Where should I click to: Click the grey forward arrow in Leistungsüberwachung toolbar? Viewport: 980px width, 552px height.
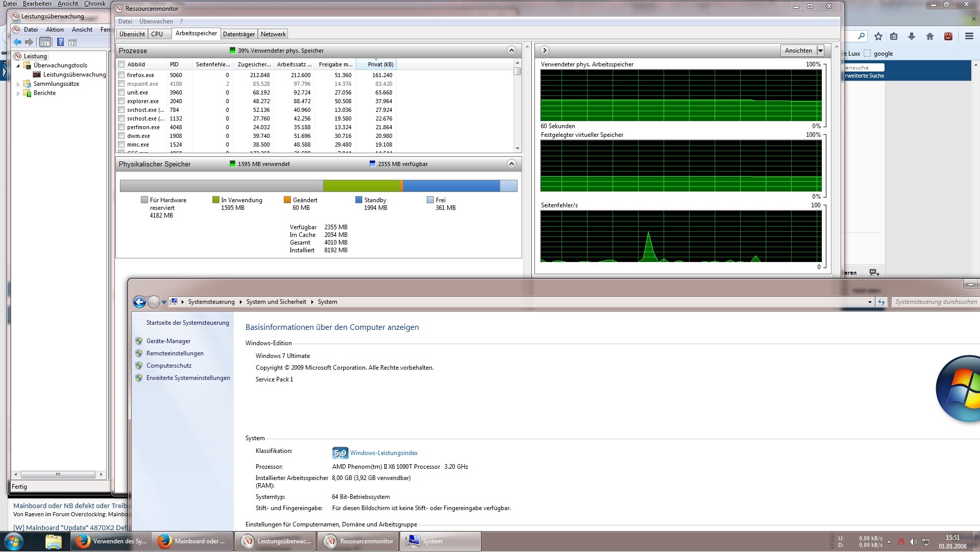29,42
